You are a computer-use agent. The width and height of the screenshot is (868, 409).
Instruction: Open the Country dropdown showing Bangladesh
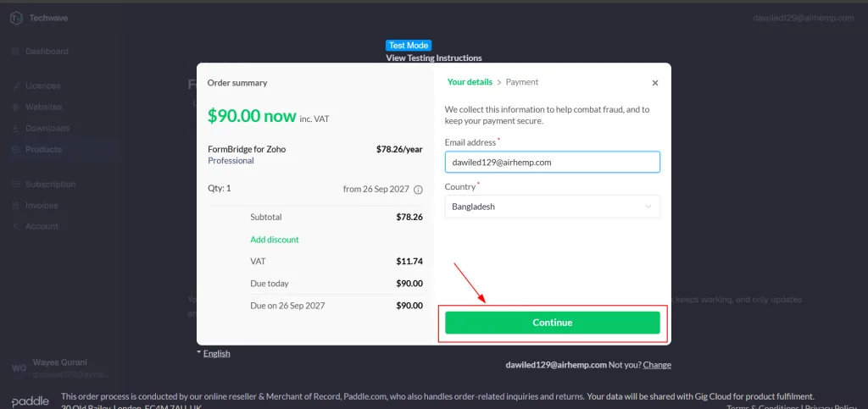click(552, 207)
